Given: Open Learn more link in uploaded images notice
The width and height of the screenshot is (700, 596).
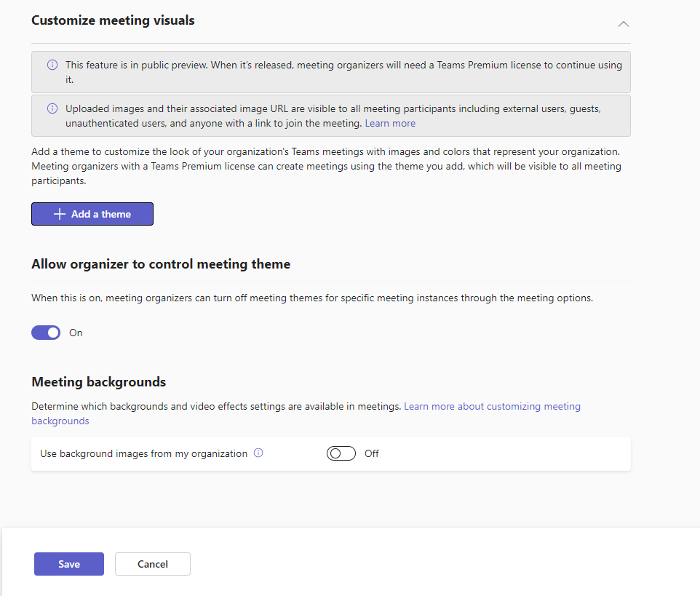Looking at the screenshot, I should [x=390, y=123].
